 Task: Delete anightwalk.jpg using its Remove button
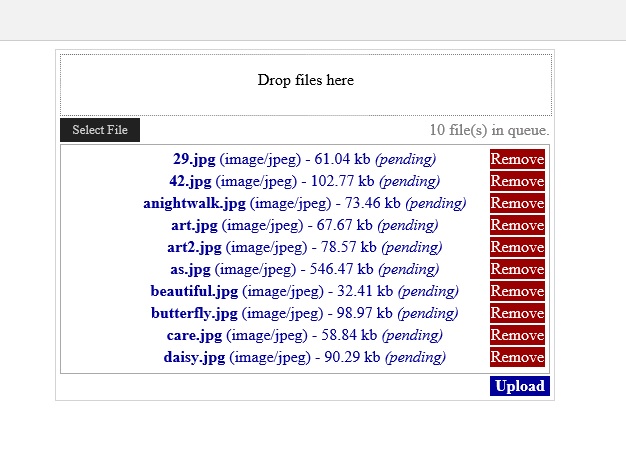[x=517, y=203]
